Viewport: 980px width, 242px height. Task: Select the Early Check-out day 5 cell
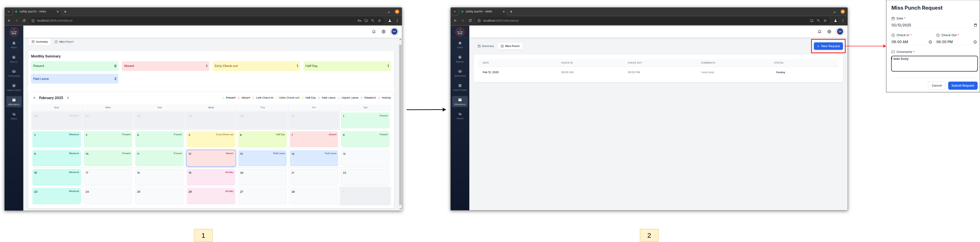[x=211, y=139]
